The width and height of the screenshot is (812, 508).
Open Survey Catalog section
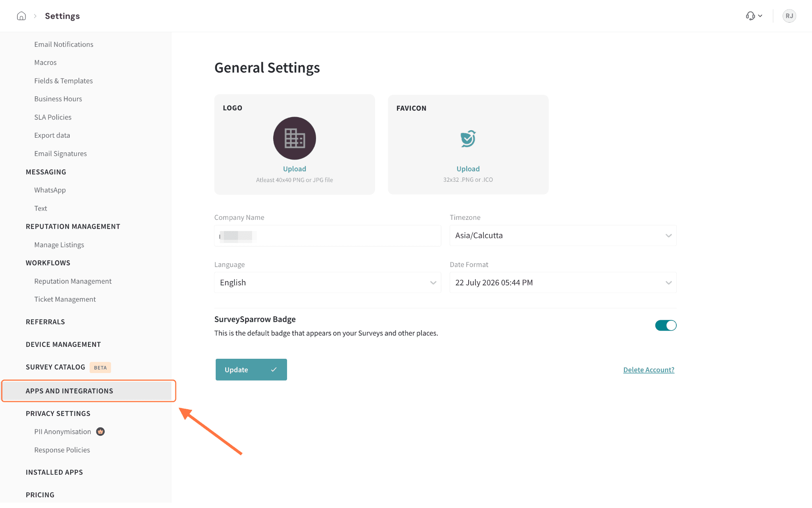coord(56,367)
